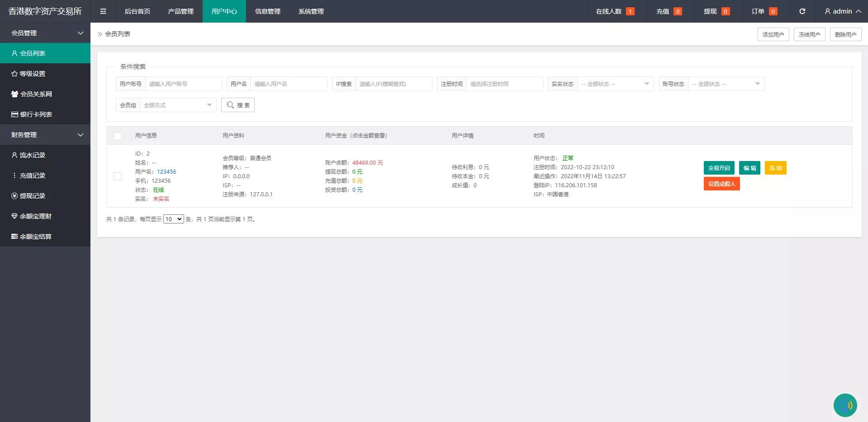Click the refresh icon in top bar
Screen dimensions: 868x422
pos(802,11)
